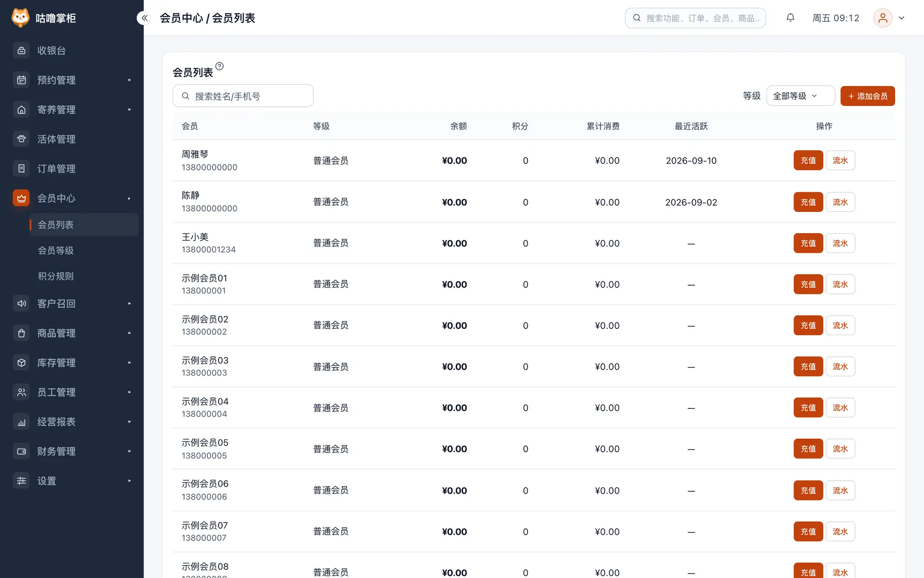This screenshot has height=578, width=924.
Task: Click the 经营报表 chart icon
Action: point(21,422)
